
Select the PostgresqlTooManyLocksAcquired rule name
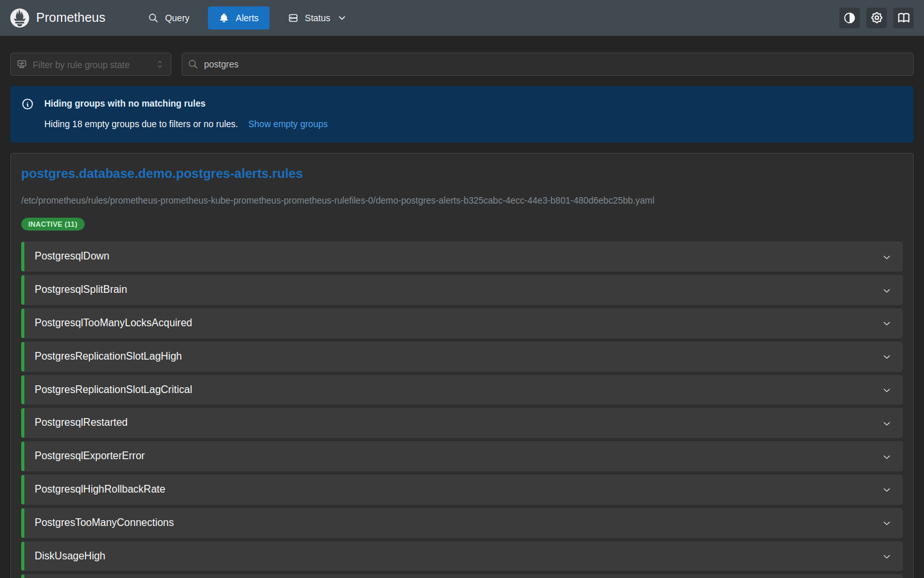[x=113, y=322]
